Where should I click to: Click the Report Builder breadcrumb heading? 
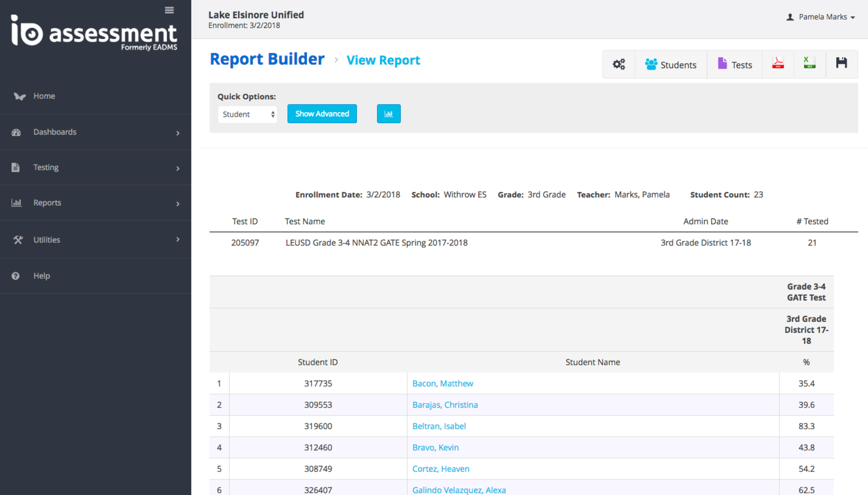coord(267,59)
